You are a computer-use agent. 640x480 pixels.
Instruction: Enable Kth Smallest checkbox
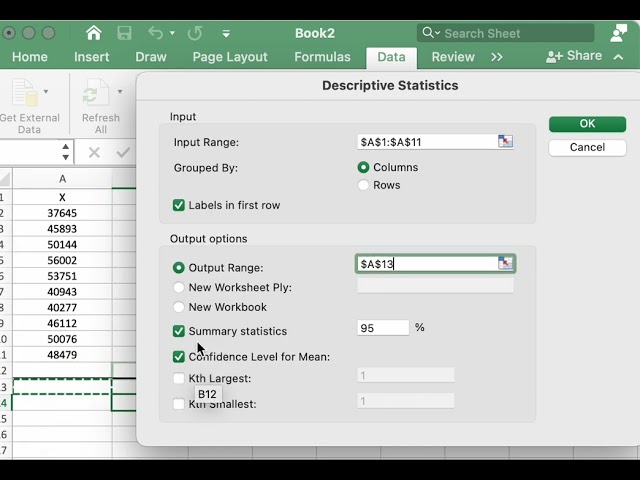pos(179,404)
